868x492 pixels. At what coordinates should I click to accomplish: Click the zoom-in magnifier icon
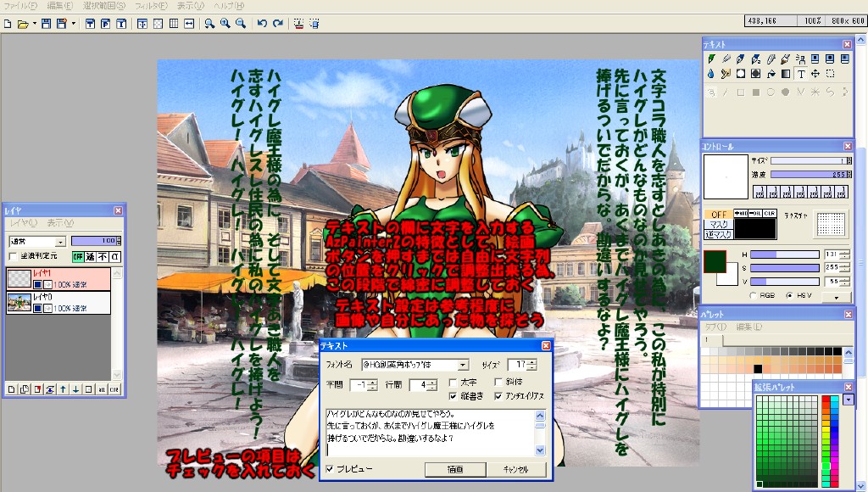[x=225, y=24]
